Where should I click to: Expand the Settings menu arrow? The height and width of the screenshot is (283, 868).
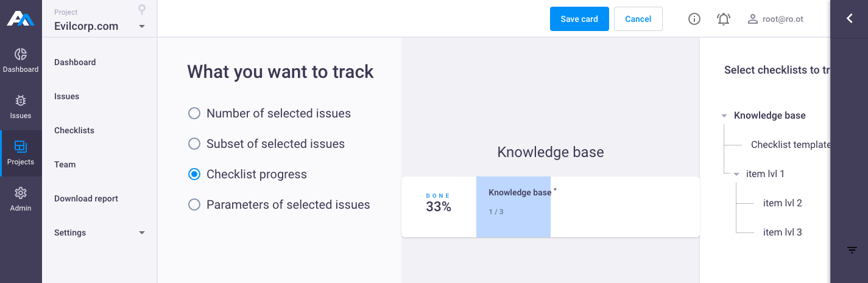tap(142, 232)
